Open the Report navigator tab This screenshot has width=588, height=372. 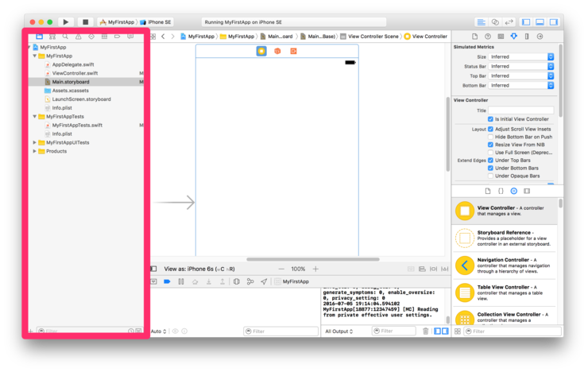(130, 37)
